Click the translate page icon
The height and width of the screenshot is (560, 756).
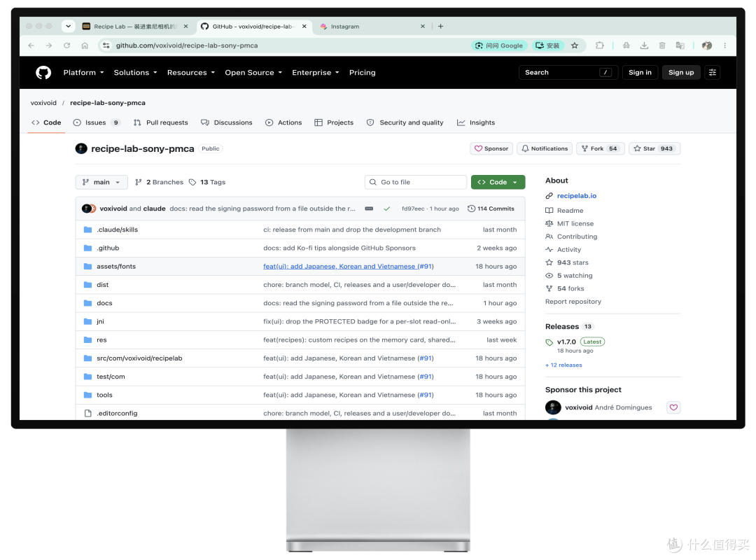coord(680,45)
